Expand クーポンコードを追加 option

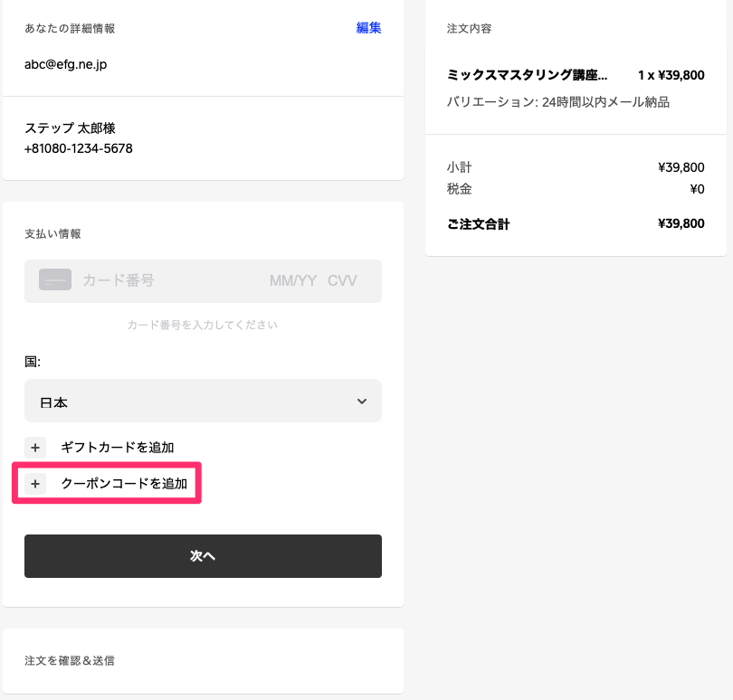[x=124, y=484]
